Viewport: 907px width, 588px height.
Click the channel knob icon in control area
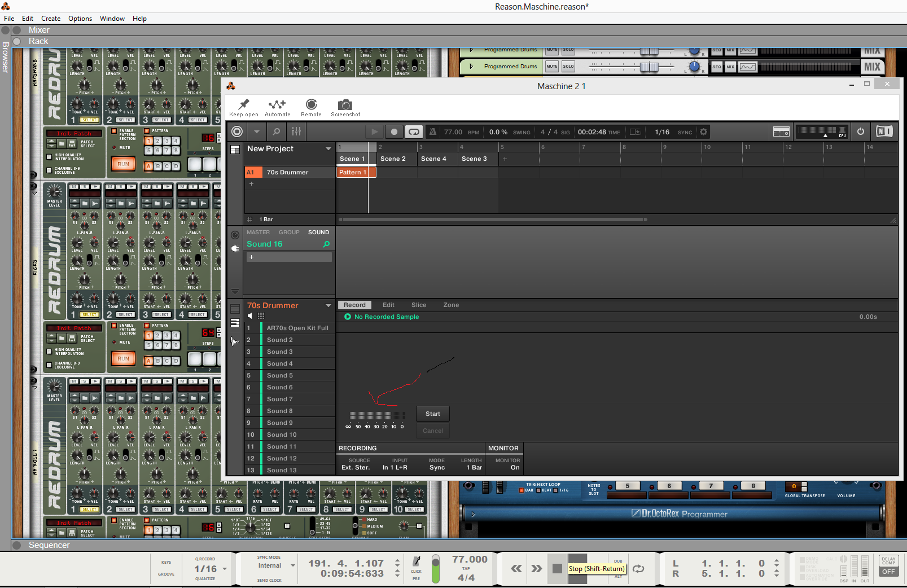click(x=235, y=235)
